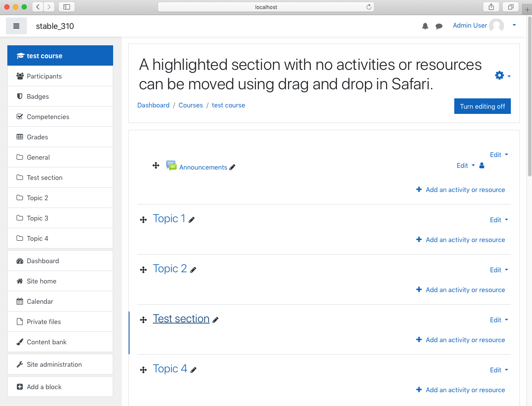Open the Test section heading link

point(181,319)
